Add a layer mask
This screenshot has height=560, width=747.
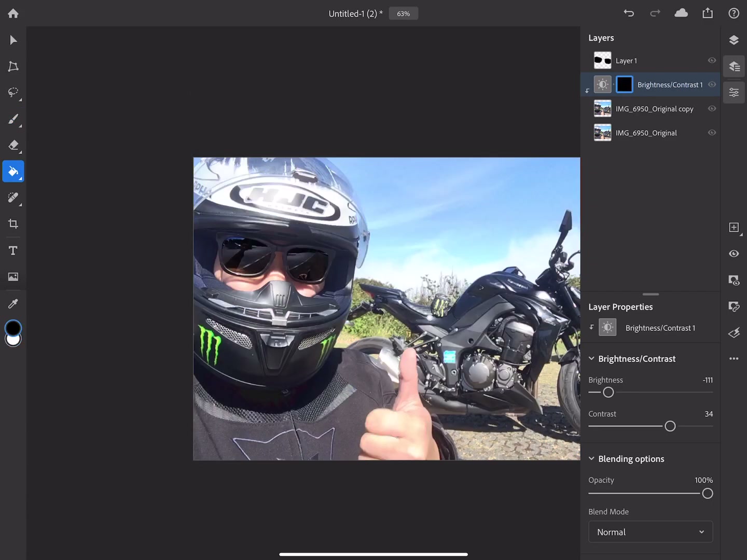pyautogui.click(x=734, y=280)
